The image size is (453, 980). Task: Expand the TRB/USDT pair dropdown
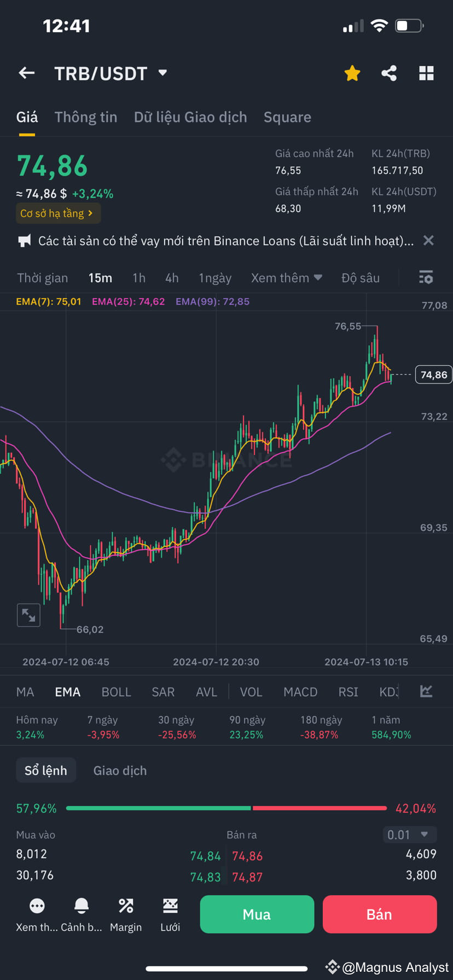coord(162,73)
